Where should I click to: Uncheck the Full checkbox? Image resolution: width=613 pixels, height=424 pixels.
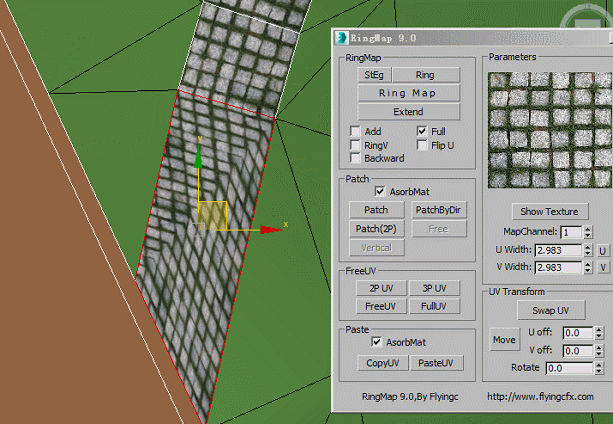pyautogui.click(x=422, y=131)
